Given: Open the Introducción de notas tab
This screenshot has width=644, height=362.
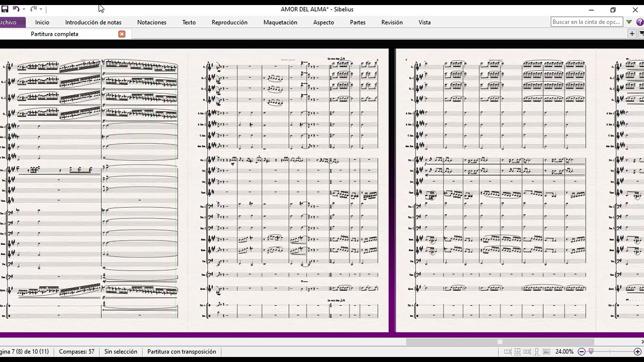Looking at the screenshot, I should (x=93, y=22).
